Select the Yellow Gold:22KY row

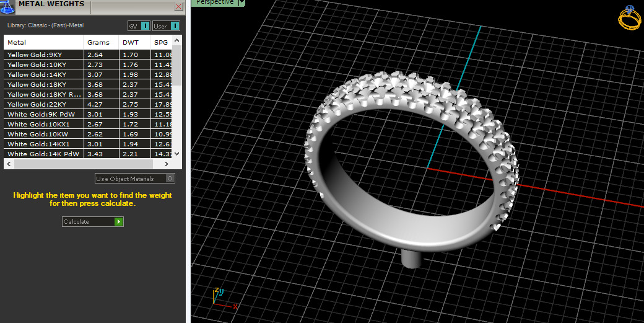[88, 104]
